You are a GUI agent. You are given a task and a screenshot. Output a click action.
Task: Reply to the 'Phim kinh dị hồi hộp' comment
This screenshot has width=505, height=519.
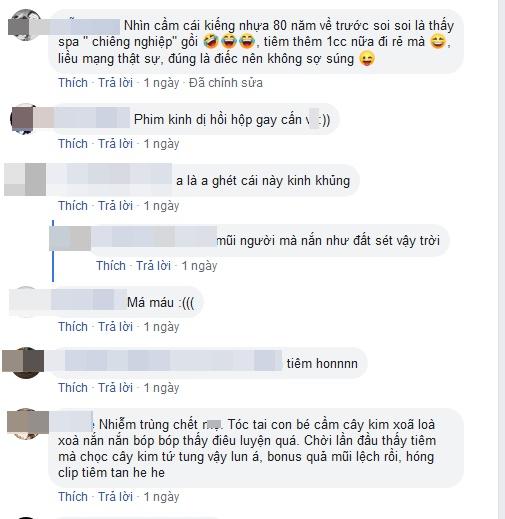(x=115, y=144)
